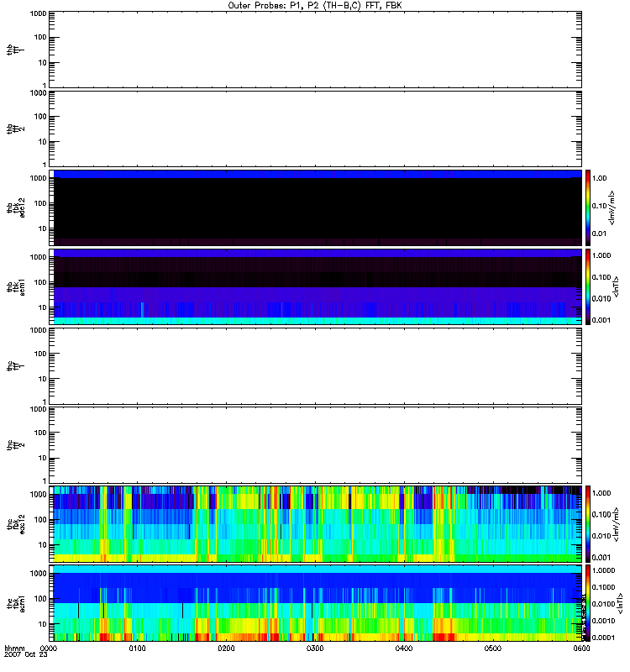Viewport: 630px width, 672px height.
Task: Click the 0300 time axis label
Action: 315,648
